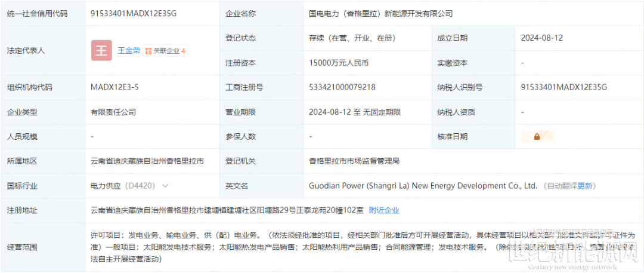Click the red 王 avatar icon

101,51
